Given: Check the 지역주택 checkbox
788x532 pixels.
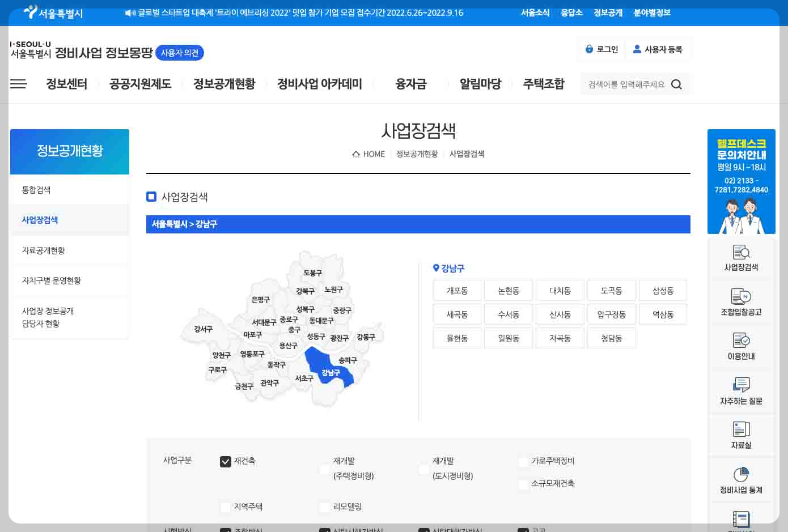Looking at the screenshot, I should tap(226, 507).
